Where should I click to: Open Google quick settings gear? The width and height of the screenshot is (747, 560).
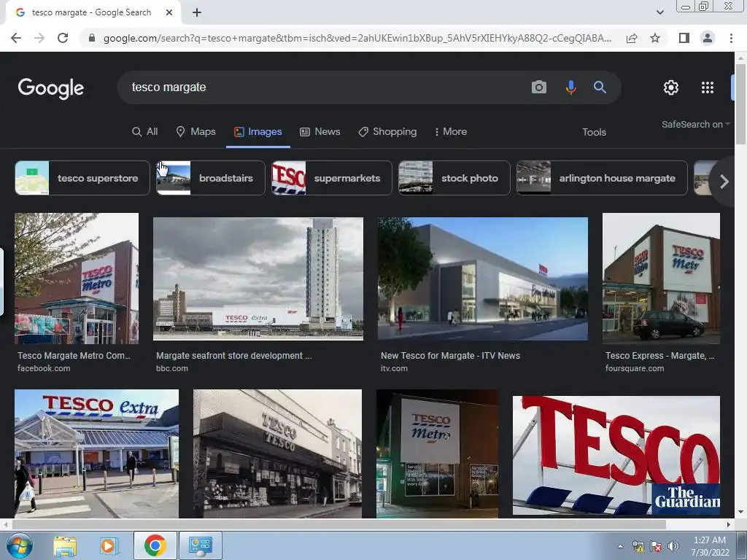[671, 87]
